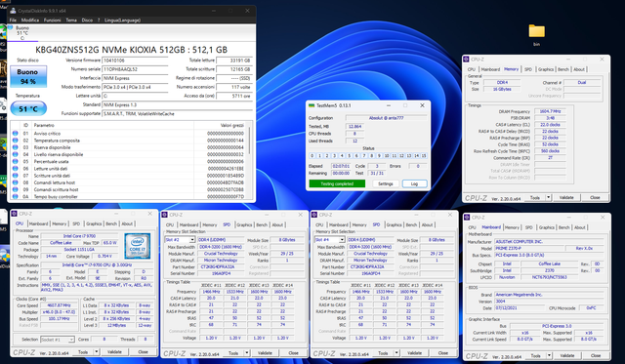The image size is (625, 364).
Task: Expand Tools arrow in Slot #4 SPD window
Action: [396, 353]
